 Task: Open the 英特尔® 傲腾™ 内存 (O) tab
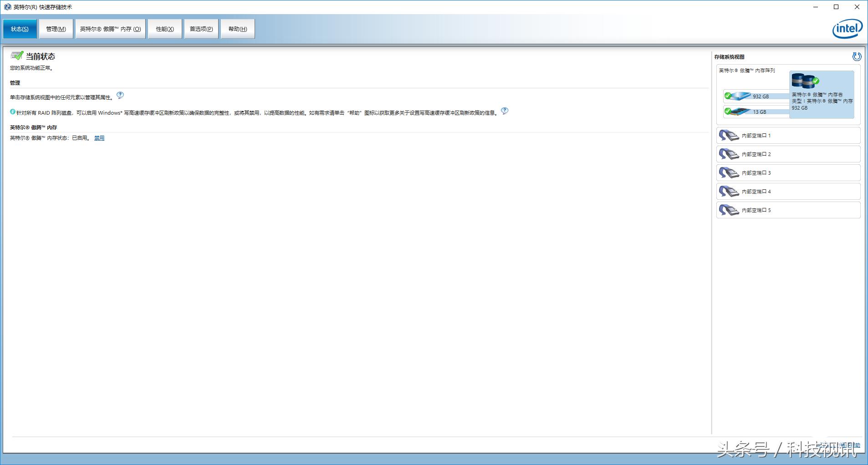pyautogui.click(x=111, y=29)
